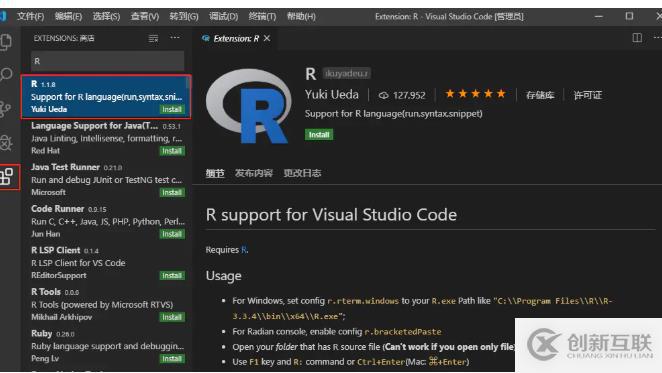Open more editor actions ellipsis

pyautogui.click(x=657, y=38)
